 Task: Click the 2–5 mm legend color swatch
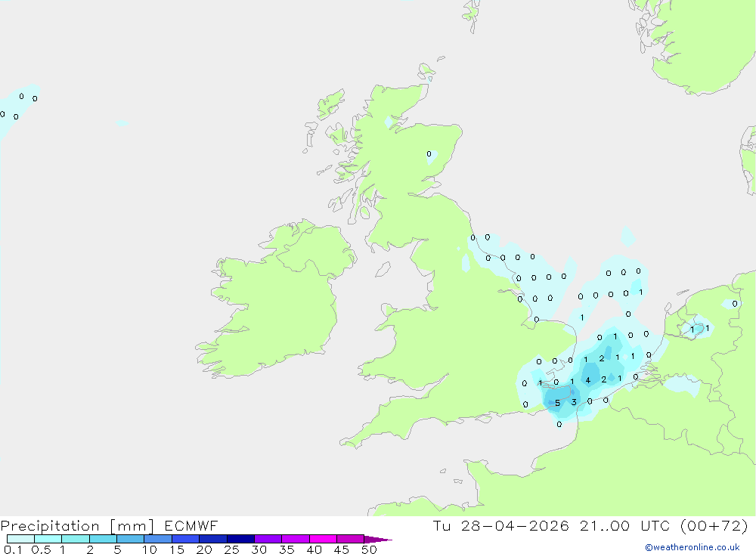(103, 539)
